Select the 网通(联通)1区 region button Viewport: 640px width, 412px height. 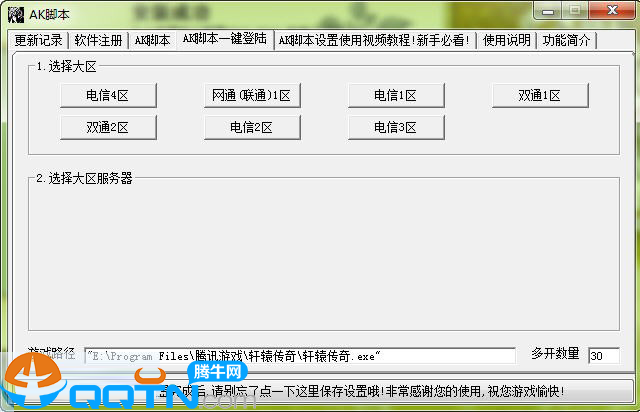click(252, 95)
